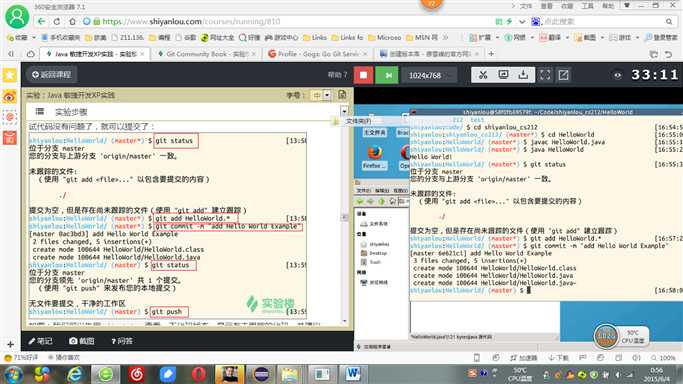Click the document icon beside font size dropdown
Image resolution: width=683 pixels, height=384 pixels.
pos(342,94)
